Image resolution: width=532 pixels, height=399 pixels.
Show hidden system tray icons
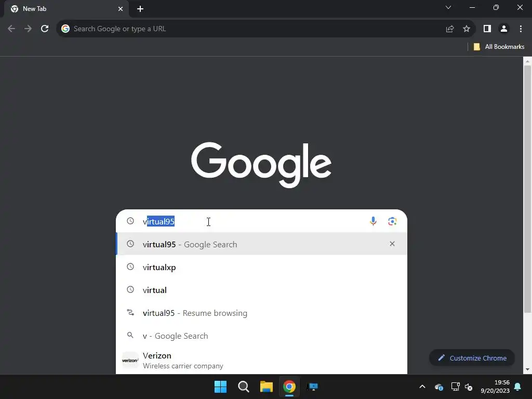click(x=422, y=387)
